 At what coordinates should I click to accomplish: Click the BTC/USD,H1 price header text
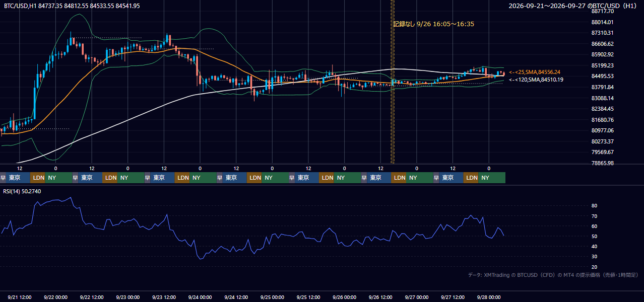tap(72, 6)
